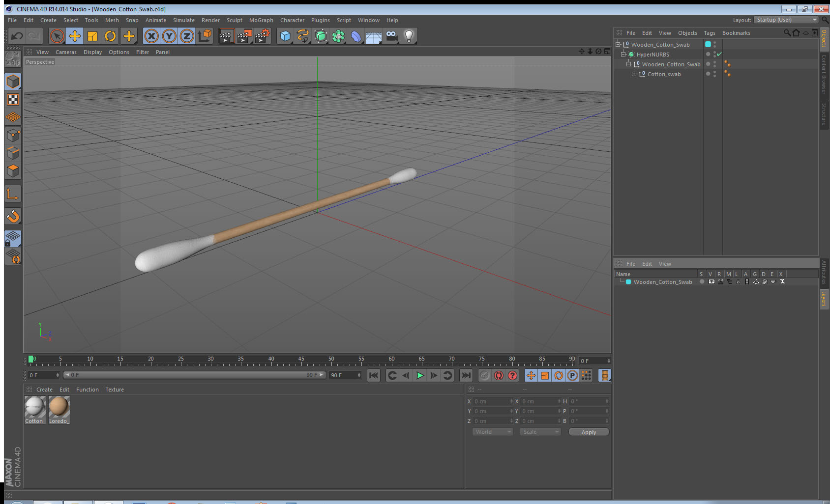The width and height of the screenshot is (830, 504).
Task: Open the MoGraph menu
Action: tap(261, 20)
